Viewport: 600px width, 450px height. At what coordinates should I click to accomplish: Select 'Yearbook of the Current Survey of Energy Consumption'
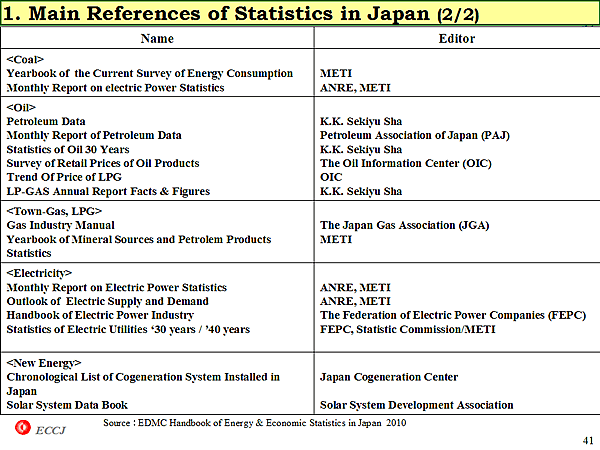click(x=150, y=73)
